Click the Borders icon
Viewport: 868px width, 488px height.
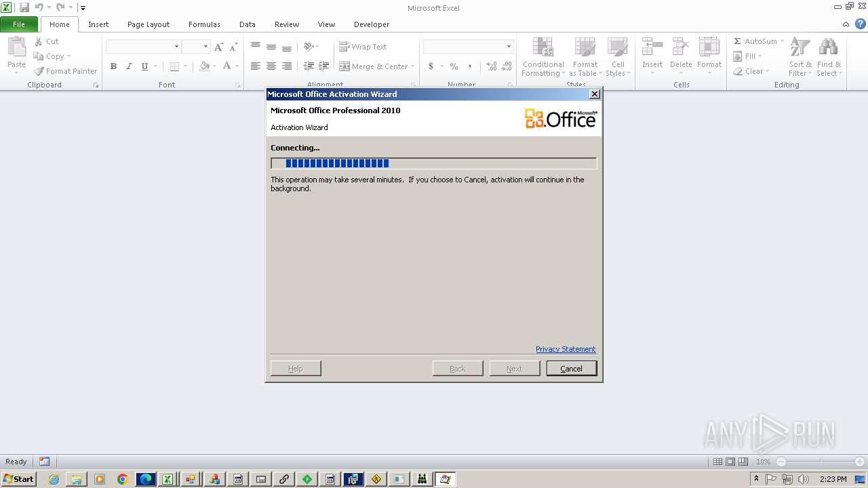coord(174,66)
